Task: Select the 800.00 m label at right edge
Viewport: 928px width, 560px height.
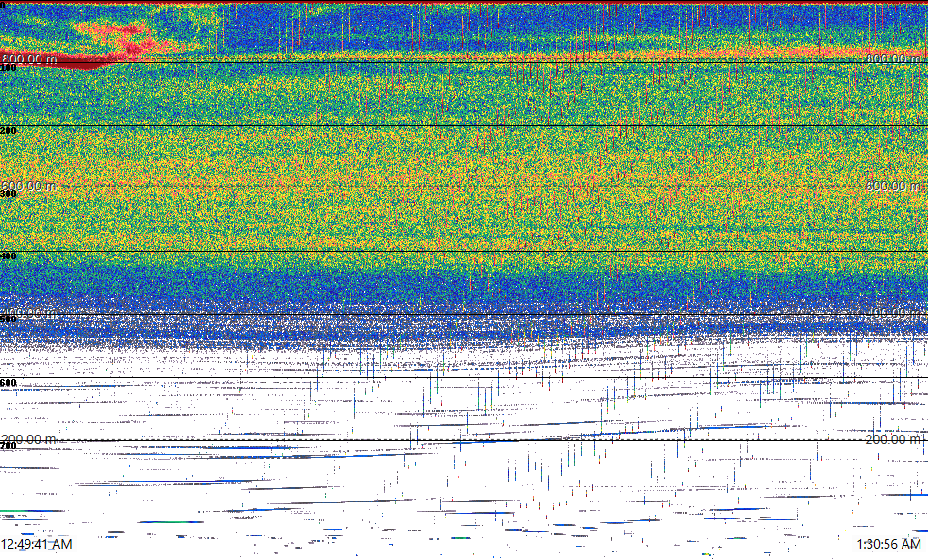Action: pyautogui.click(x=894, y=58)
